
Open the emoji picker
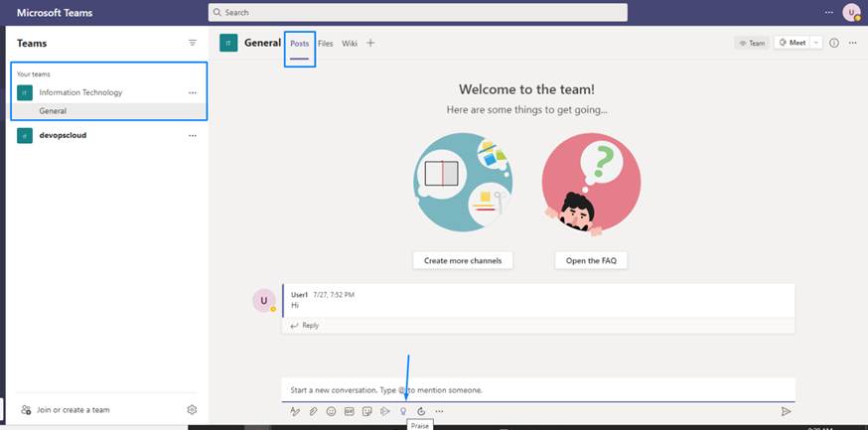(331, 411)
